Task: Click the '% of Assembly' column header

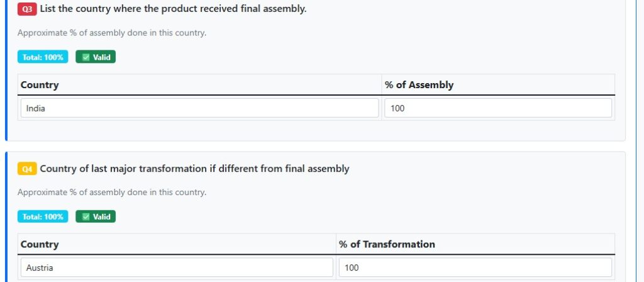Action: [419, 85]
